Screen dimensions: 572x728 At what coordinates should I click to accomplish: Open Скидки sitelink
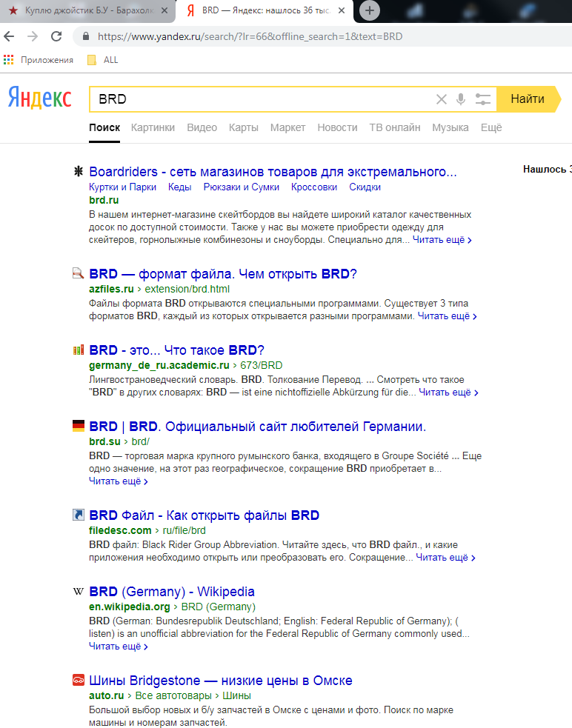tap(365, 187)
